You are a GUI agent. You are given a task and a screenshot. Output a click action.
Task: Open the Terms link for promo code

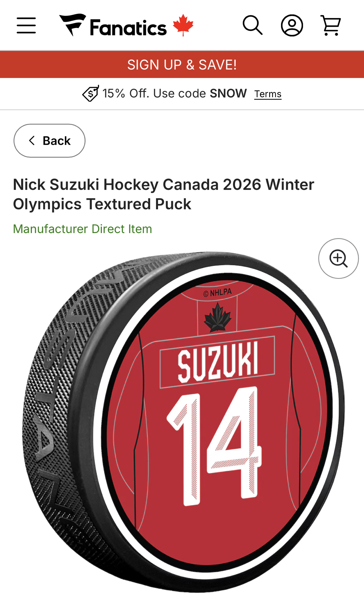268,94
